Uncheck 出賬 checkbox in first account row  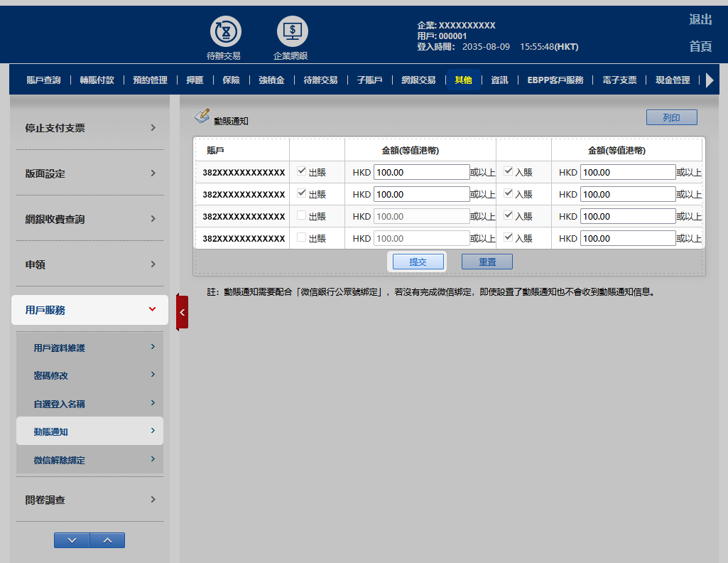(301, 171)
